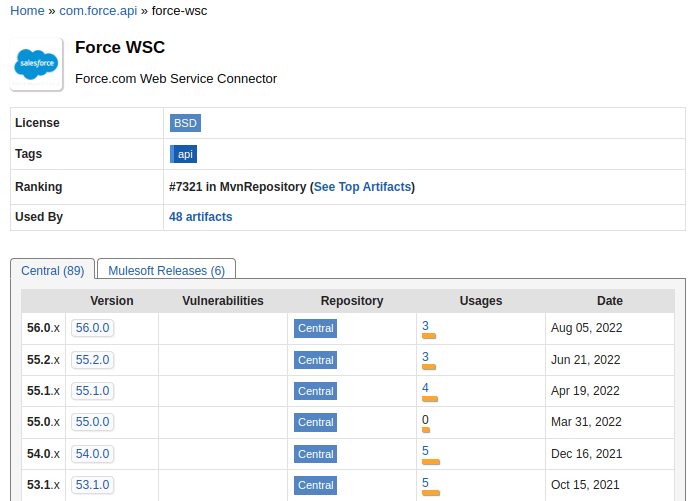The image size is (691, 501).
Task: Open version 53.1.0
Action: (93, 485)
